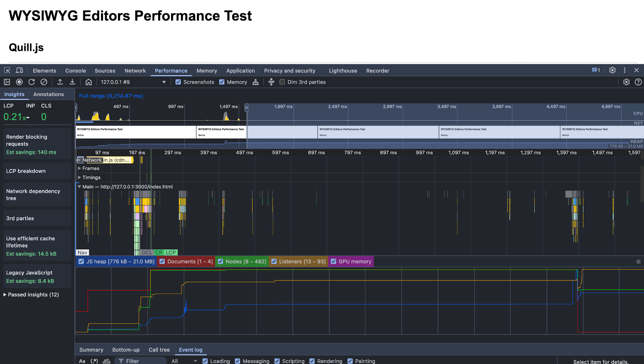This screenshot has width=644, height=364.
Task: Save the profile with the download icon
Action: (x=72, y=82)
